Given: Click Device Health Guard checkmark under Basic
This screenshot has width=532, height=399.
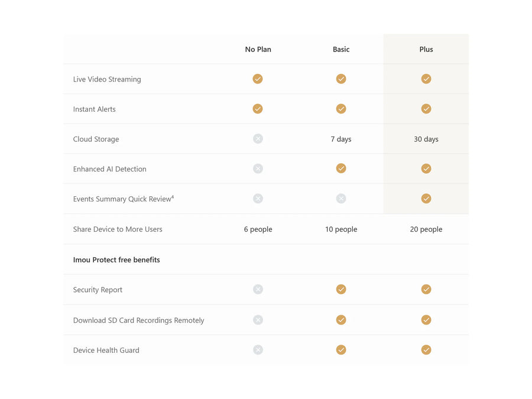Looking at the screenshot, I should pyautogui.click(x=341, y=350).
